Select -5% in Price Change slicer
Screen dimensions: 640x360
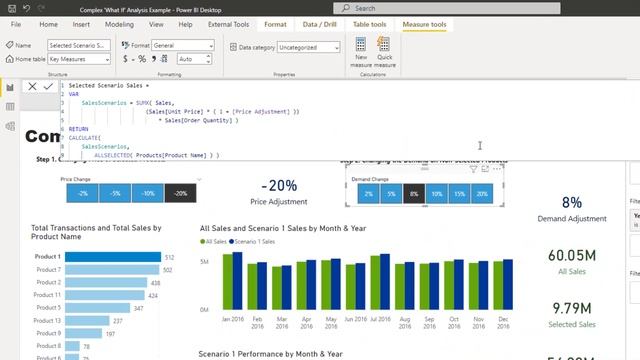pos(115,193)
